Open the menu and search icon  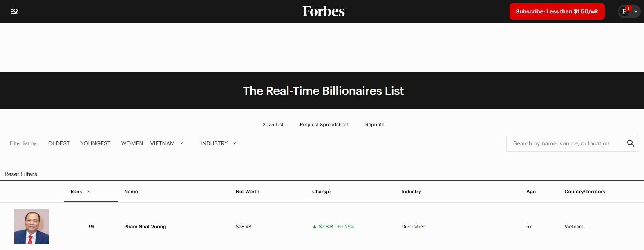pyautogui.click(x=14, y=11)
